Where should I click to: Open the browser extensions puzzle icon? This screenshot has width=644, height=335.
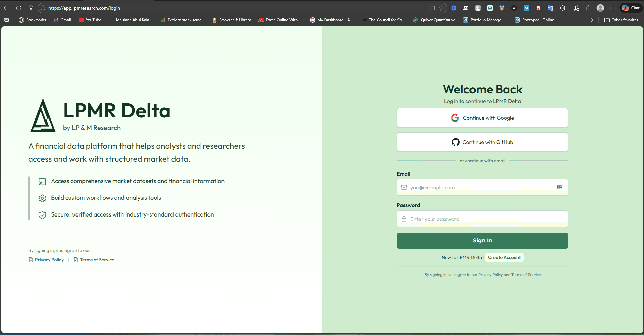tap(563, 8)
